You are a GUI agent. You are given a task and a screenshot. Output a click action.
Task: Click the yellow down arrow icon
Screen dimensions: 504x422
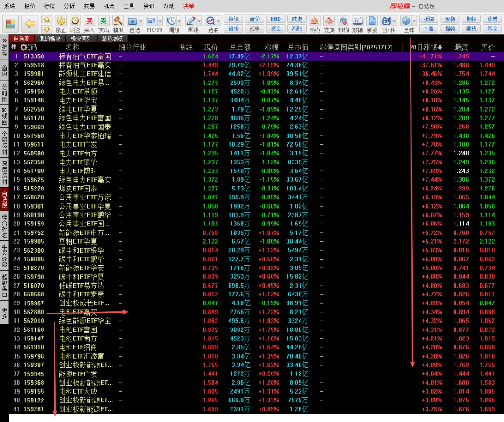pyautogui.click(x=47, y=29)
